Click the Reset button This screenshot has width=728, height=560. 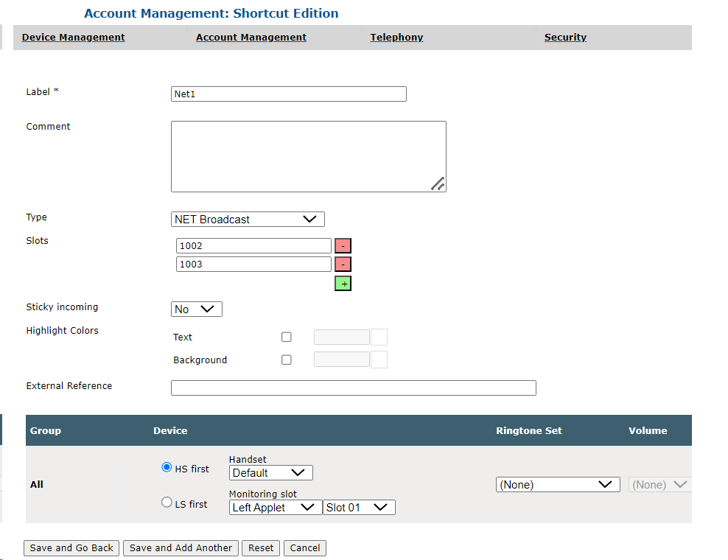[x=261, y=548]
